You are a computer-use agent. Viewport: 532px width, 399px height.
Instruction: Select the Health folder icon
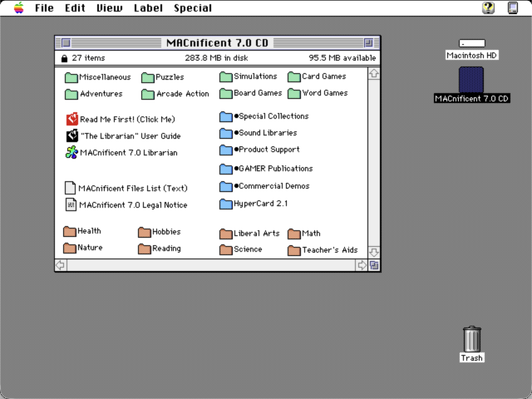(70, 232)
